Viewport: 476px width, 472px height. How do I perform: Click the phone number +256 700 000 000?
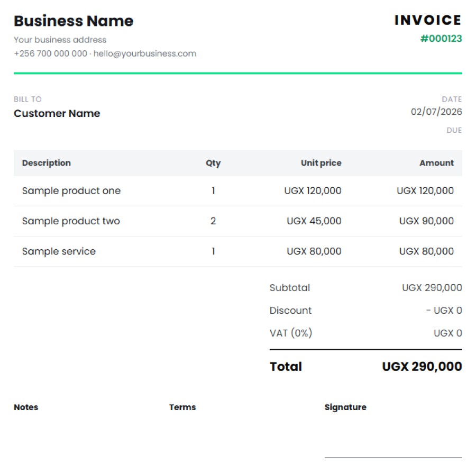[x=50, y=53]
